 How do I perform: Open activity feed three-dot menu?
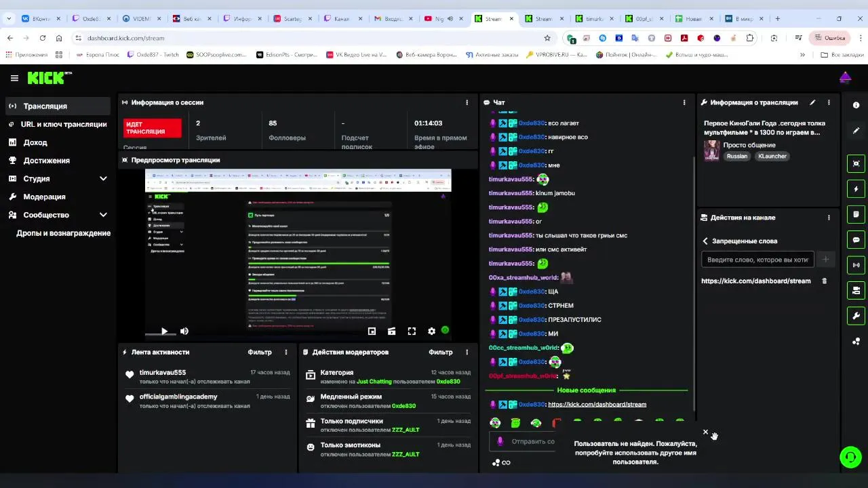coord(286,352)
